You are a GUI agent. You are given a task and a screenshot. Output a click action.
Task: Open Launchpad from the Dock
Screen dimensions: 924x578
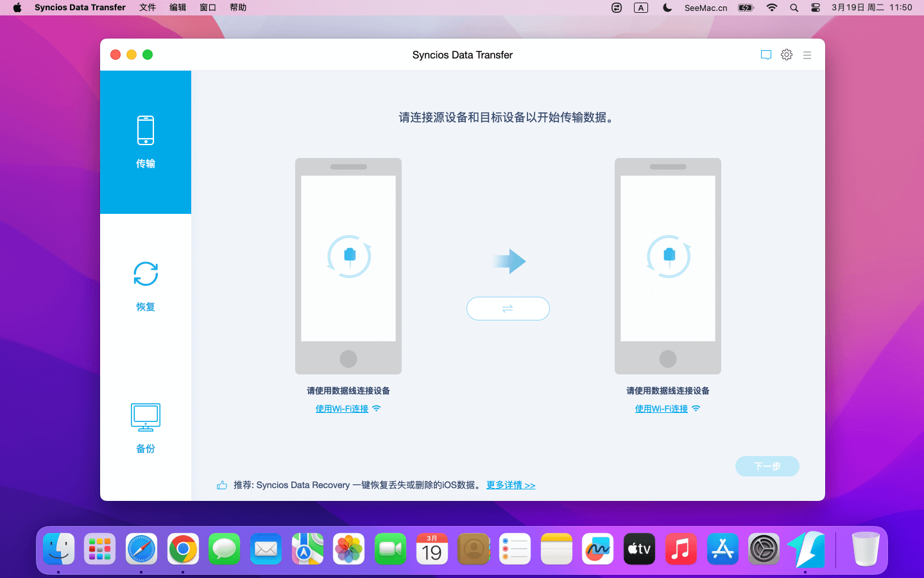click(x=100, y=549)
